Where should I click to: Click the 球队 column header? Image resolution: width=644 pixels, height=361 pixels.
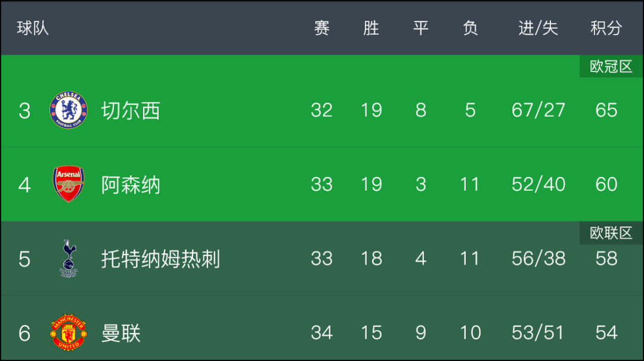click(33, 29)
